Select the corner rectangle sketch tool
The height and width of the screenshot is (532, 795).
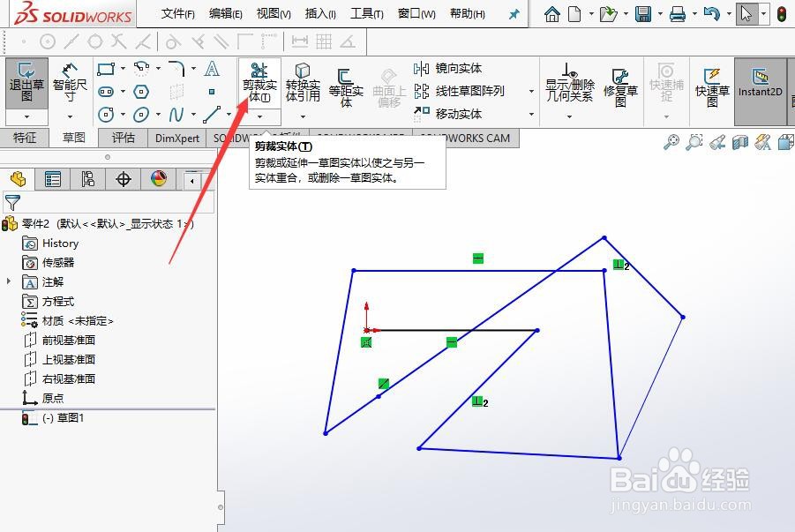106,69
